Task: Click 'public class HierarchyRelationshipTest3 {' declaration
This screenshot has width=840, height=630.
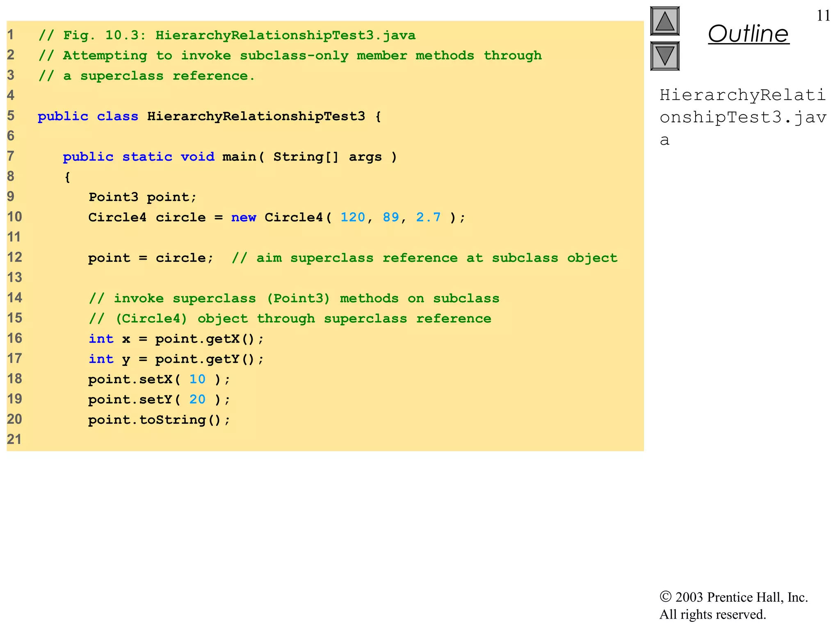Action: click(x=210, y=116)
